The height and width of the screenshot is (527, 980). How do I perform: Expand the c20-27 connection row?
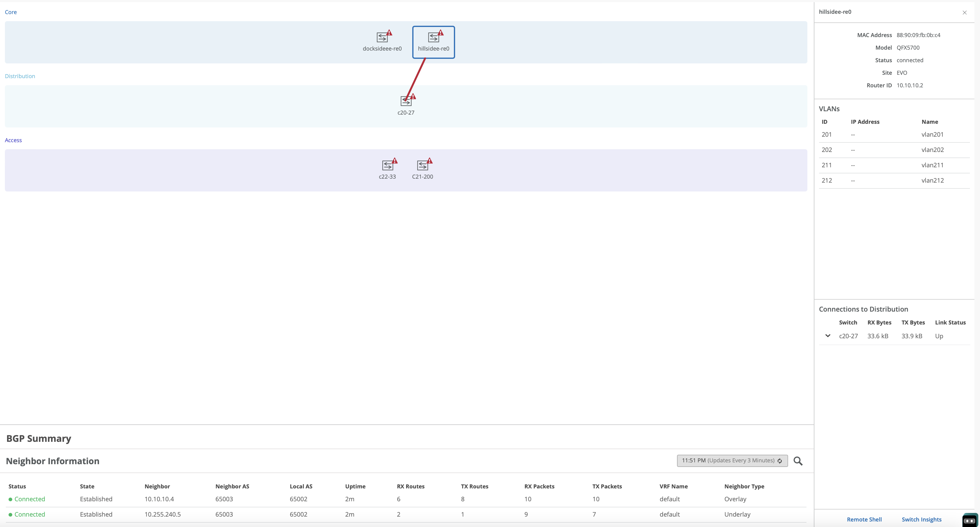point(828,336)
